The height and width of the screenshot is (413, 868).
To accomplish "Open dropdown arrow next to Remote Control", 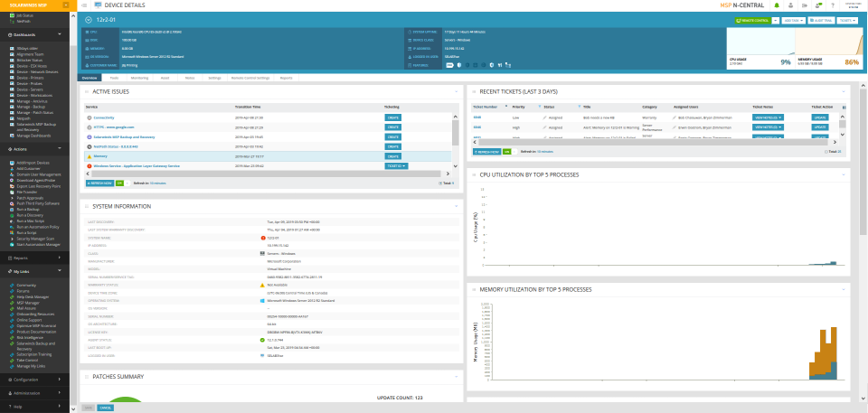I will [x=776, y=20].
